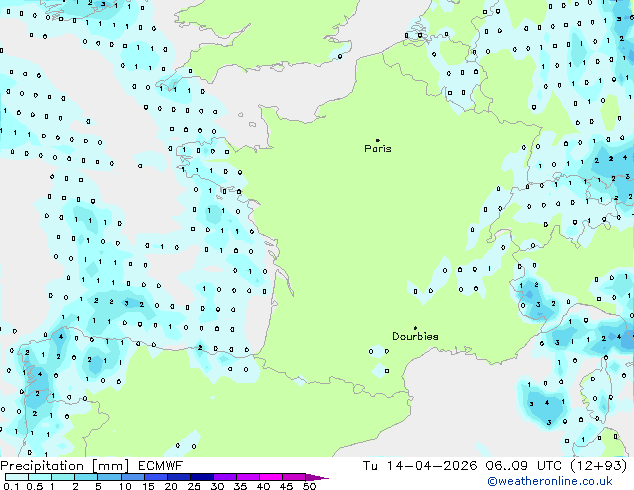Click the Paris location dot marker
The height and width of the screenshot is (490, 634).
(x=378, y=140)
